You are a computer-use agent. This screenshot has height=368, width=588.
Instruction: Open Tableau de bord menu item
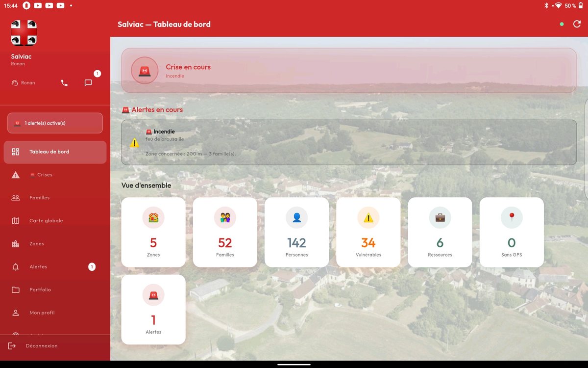click(x=55, y=152)
